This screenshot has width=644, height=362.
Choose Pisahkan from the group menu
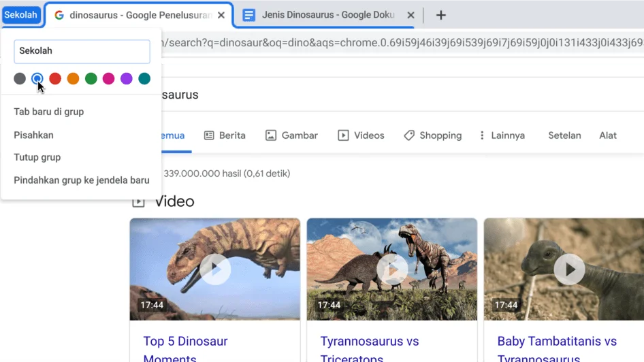coord(34,135)
